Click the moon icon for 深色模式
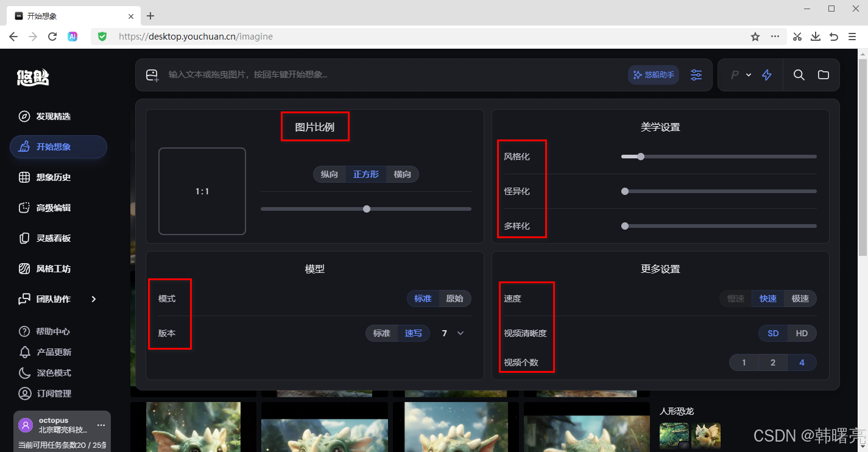Image resolution: width=868 pixels, height=452 pixels. click(24, 373)
